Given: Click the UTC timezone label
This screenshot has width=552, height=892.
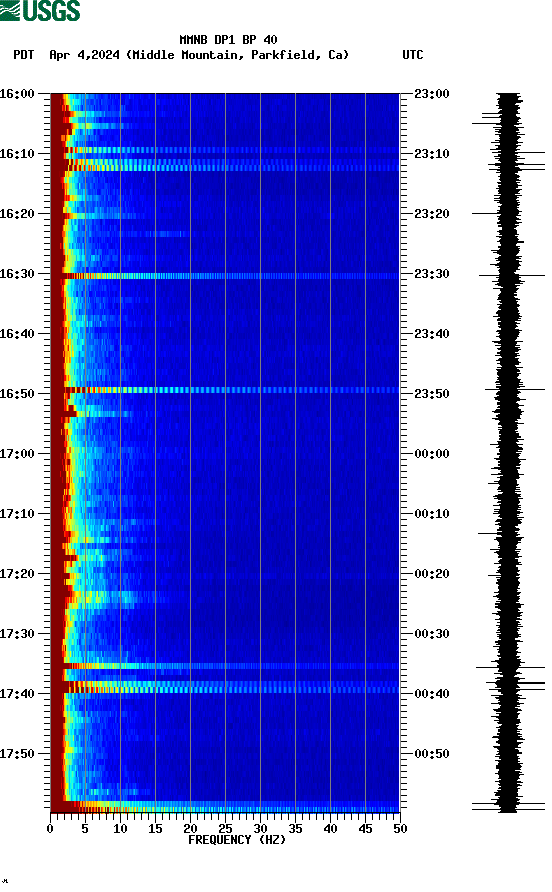Looking at the screenshot, I should pyautogui.click(x=413, y=55).
